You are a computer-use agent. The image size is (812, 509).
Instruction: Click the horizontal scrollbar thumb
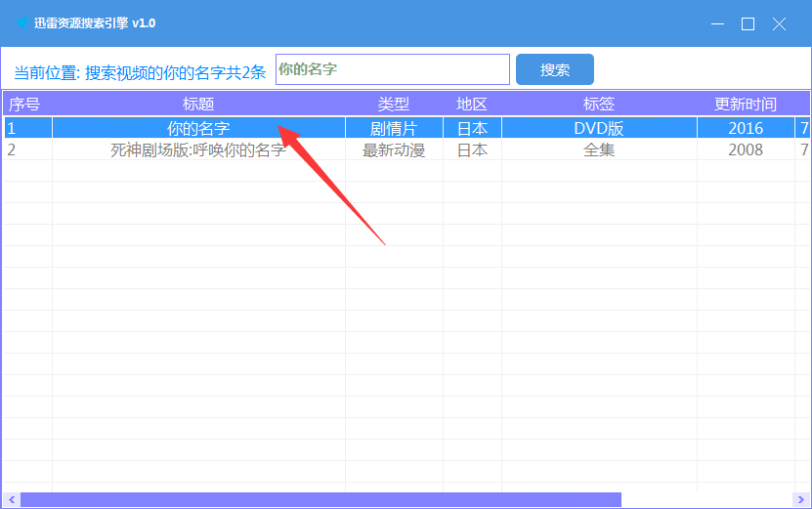tap(321, 499)
